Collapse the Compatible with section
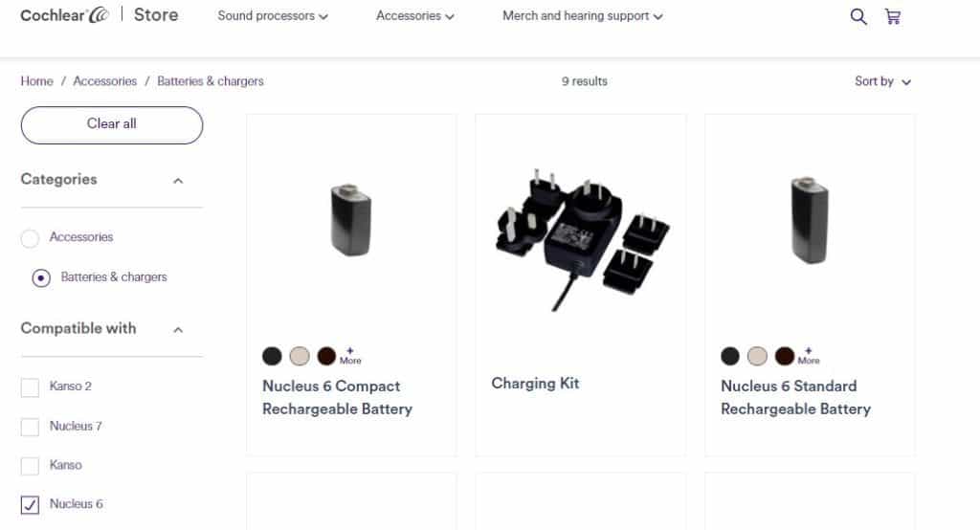Screen dimensions: 980x530 tap(178, 329)
